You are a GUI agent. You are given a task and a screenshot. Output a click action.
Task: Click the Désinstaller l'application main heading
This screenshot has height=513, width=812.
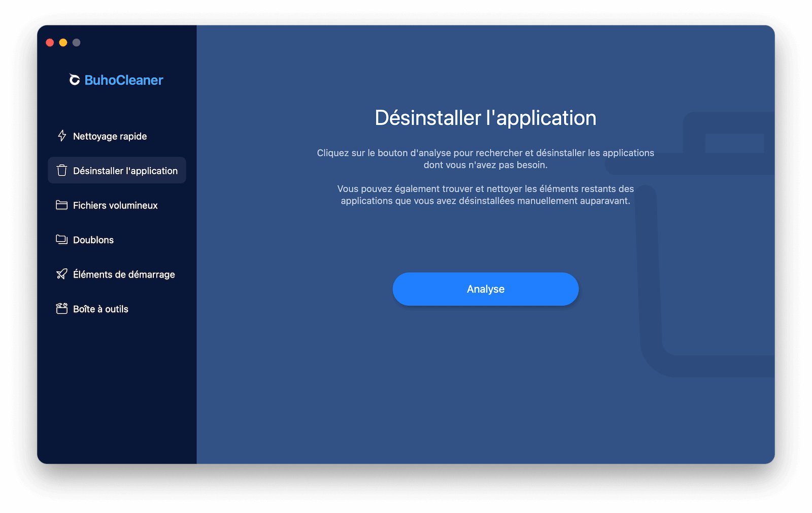486,118
